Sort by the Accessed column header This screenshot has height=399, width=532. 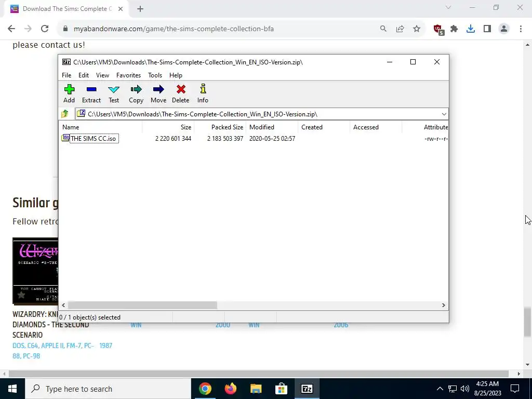click(x=376, y=127)
